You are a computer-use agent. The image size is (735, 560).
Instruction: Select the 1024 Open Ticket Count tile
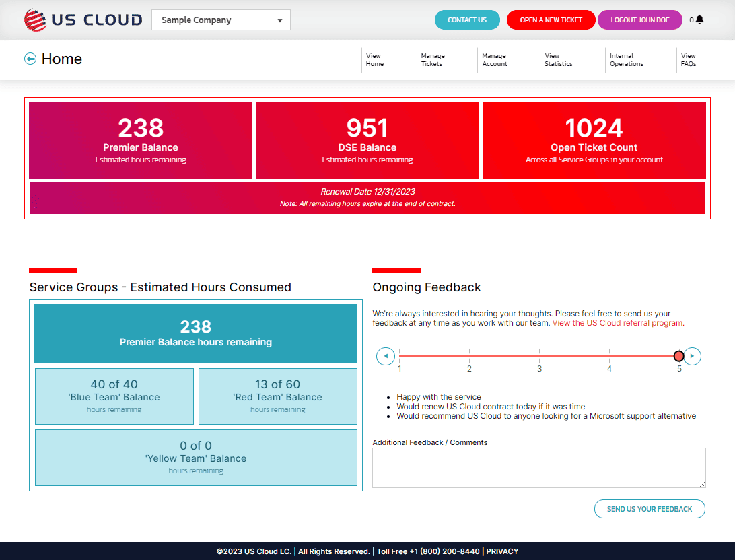click(x=594, y=140)
